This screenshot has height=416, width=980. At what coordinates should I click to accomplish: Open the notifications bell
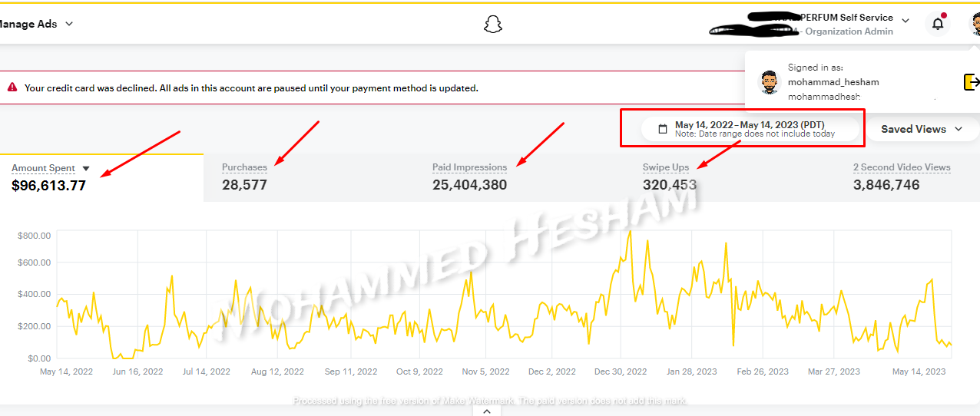(x=937, y=24)
